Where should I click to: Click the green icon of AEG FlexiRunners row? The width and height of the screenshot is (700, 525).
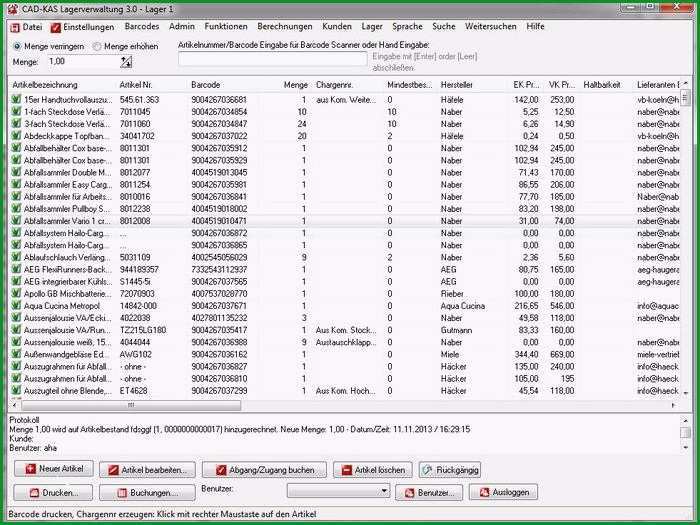[x=16, y=269]
